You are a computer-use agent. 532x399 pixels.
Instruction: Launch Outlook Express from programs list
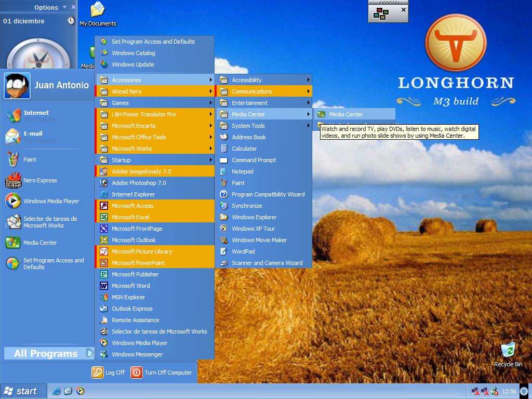(155, 309)
